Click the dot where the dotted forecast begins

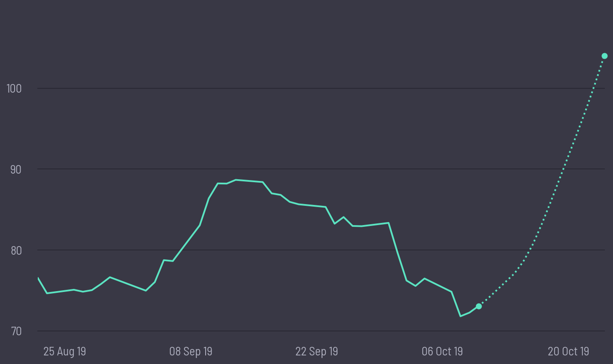[x=479, y=306]
